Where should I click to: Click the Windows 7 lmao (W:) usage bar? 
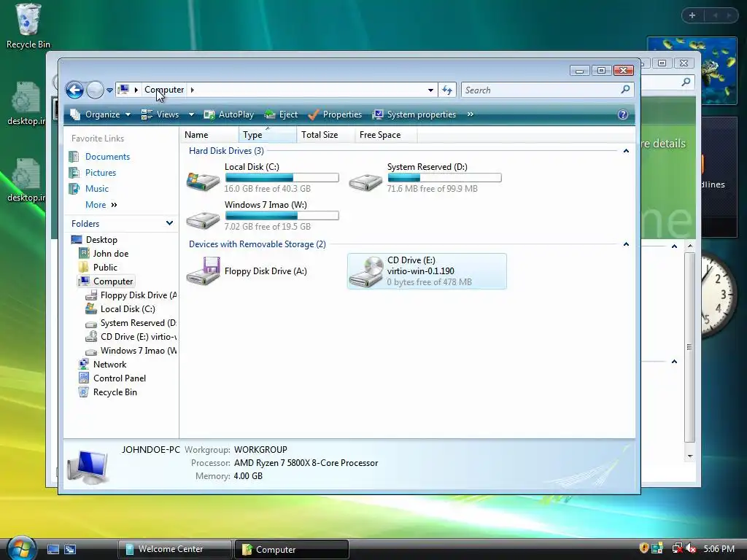(282, 216)
